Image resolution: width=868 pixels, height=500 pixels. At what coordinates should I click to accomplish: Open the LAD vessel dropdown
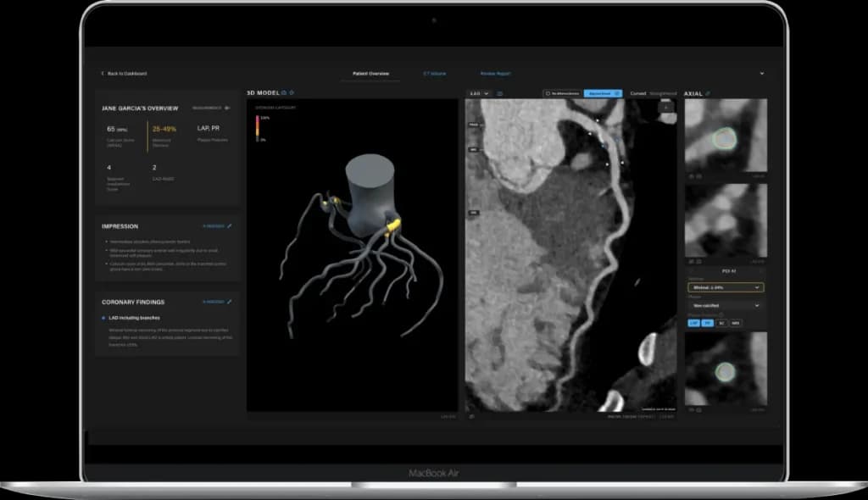(481, 94)
